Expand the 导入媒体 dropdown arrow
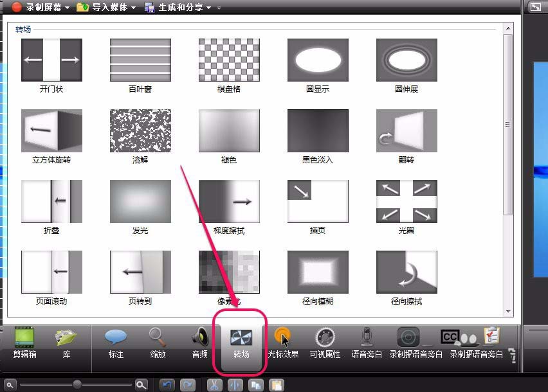The image size is (548, 392). tap(134, 7)
